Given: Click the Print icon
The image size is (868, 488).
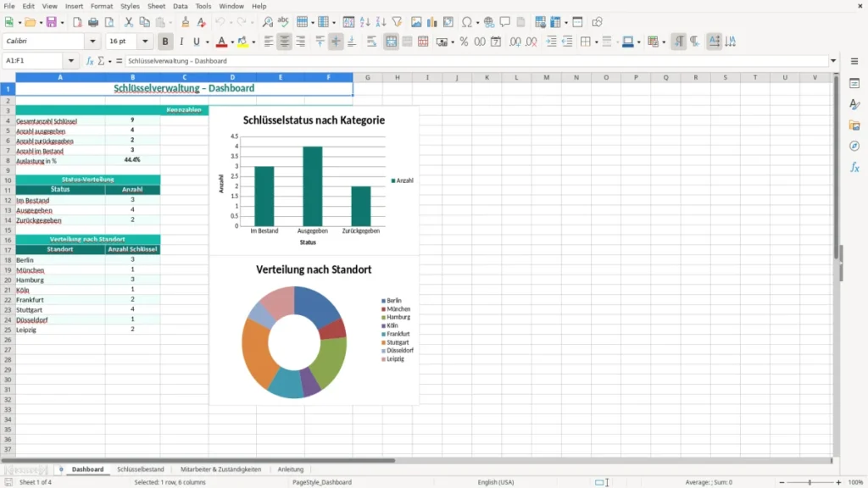Looking at the screenshot, I should pos(93,22).
